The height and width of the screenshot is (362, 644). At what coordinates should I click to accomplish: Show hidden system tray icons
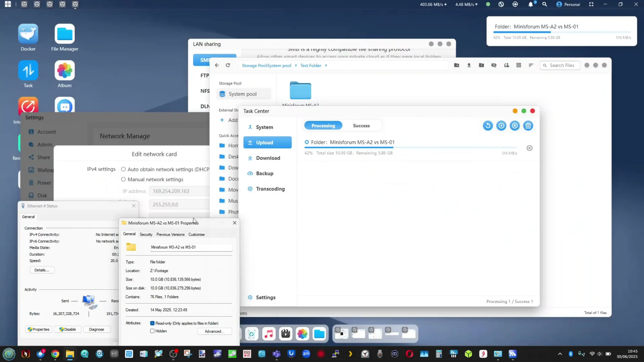coord(560,354)
